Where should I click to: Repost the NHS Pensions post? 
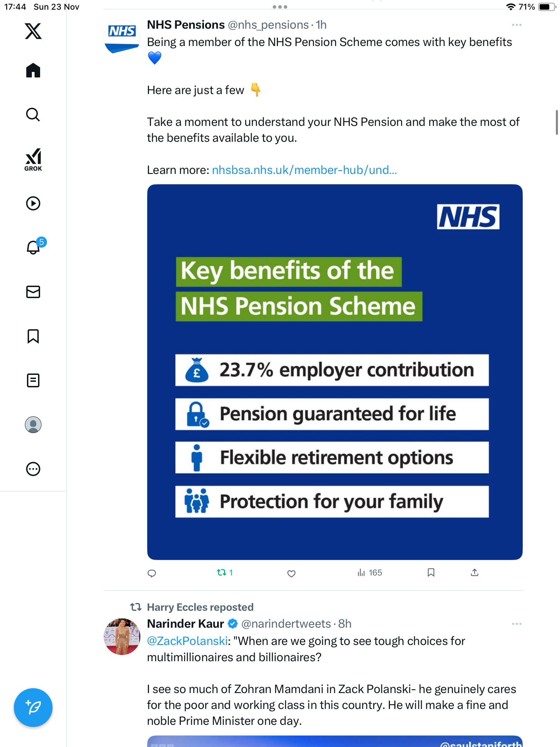(x=222, y=573)
